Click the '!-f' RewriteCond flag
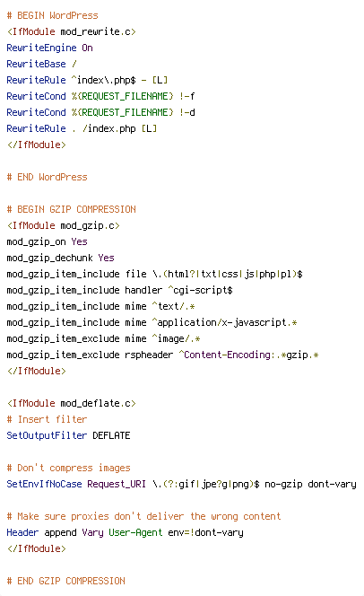The width and height of the screenshot is (364, 596). (x=187, y=96)
